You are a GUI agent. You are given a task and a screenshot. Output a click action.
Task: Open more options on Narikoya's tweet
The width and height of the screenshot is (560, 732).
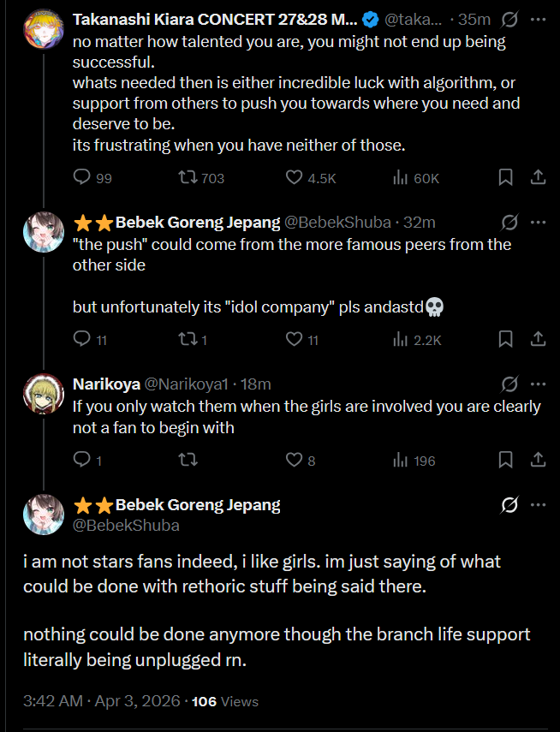point(539,384)
